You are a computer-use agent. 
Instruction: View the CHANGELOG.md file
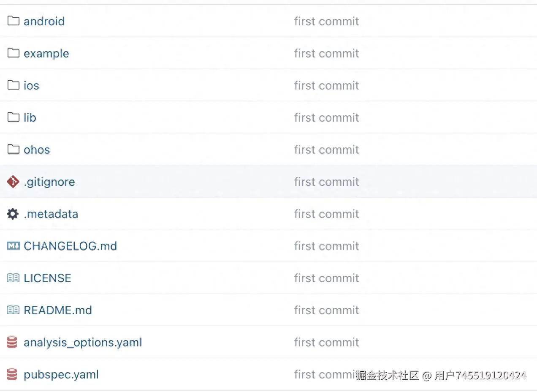click(x=70, y=246)
